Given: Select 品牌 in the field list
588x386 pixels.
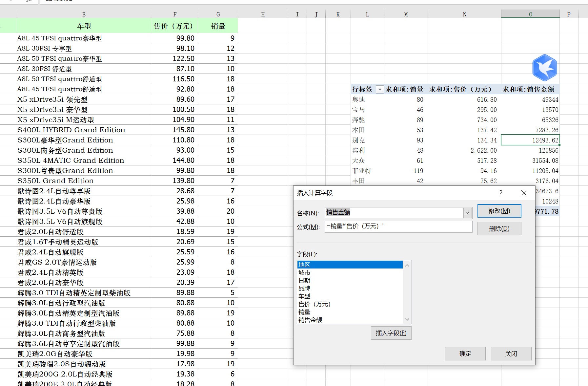Looking at the screenshot, I should [x=350, y=289].
